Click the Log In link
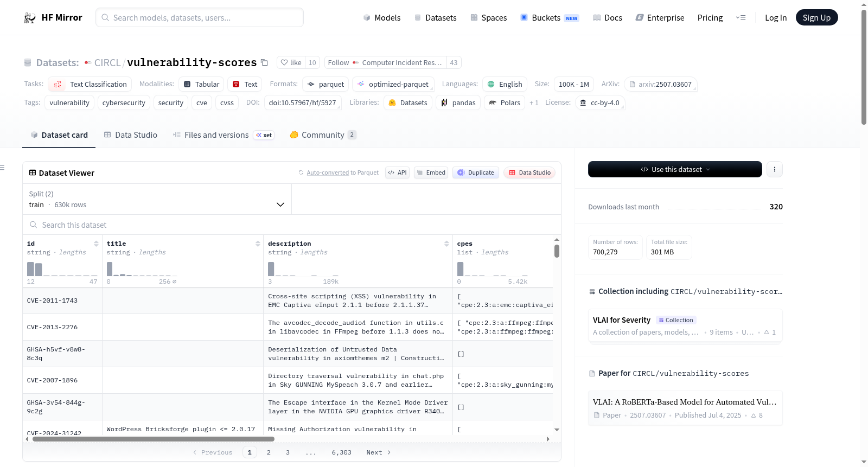 (x=776, y=18)
